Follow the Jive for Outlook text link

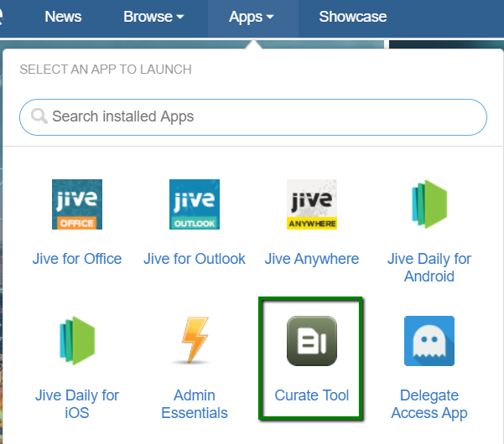[x=195, y=259]
